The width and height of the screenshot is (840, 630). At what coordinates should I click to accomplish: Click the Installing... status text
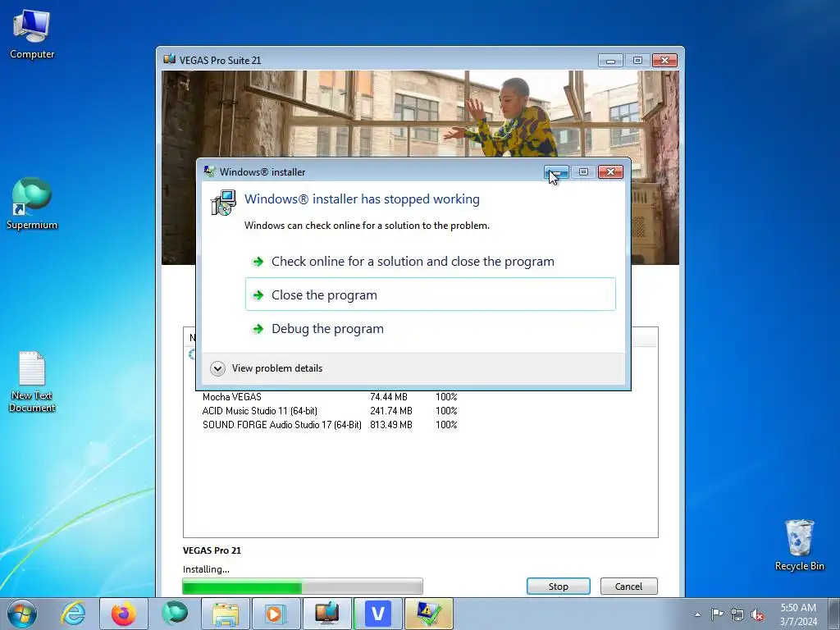tap(206, 569)
